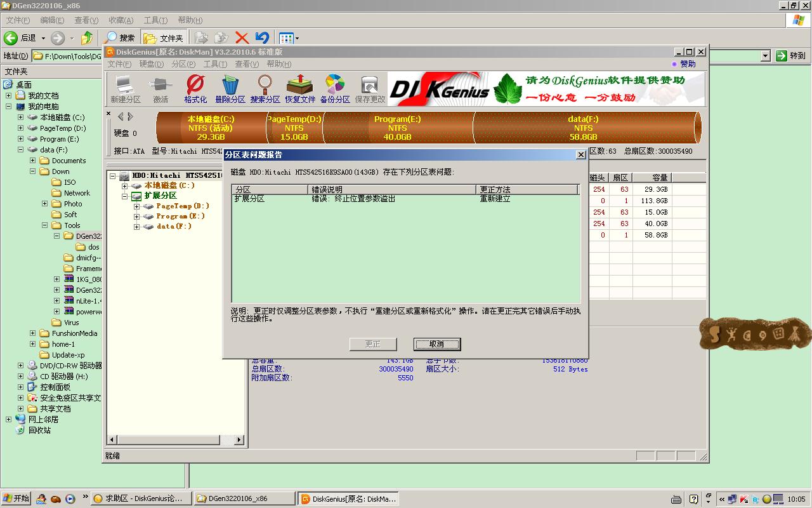Screen dimensions: 812x508
Task: Click the 赞助 sponsor link
Action: (x=684, y=64)
